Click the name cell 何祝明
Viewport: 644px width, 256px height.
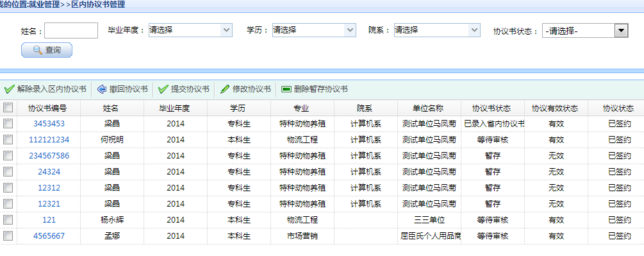click(x=111, y=140)
